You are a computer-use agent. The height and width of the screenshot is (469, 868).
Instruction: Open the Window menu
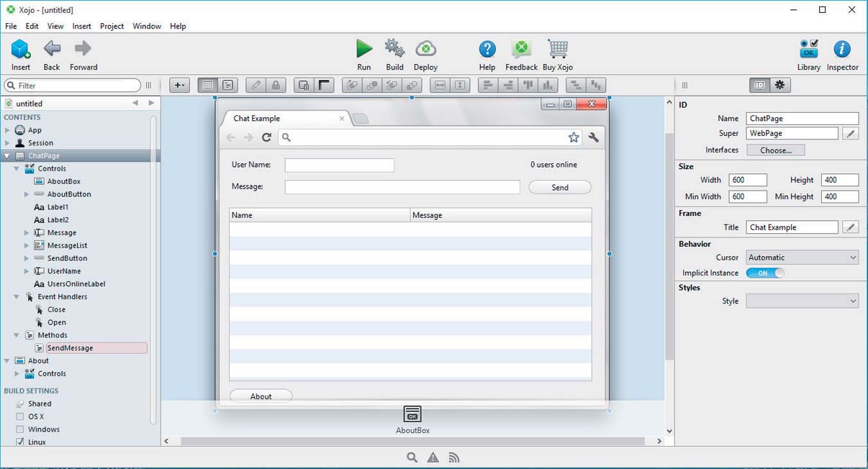(147, 26)
